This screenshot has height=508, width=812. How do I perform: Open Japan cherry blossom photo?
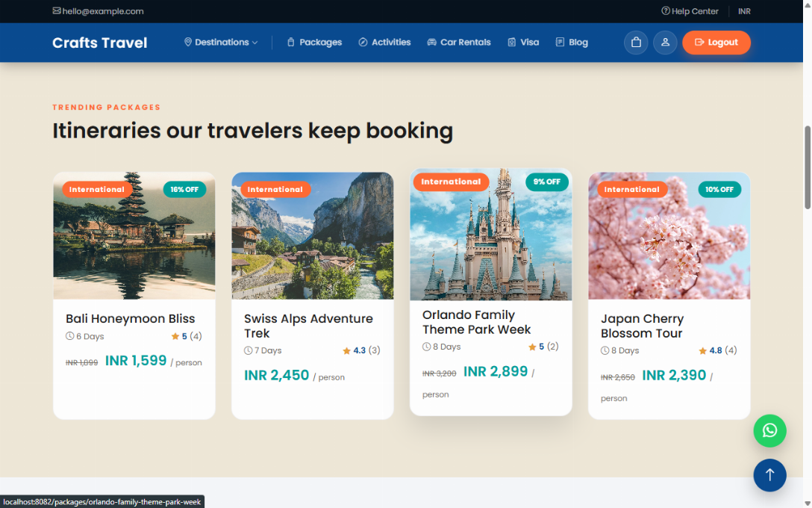[x=669, y=236]
